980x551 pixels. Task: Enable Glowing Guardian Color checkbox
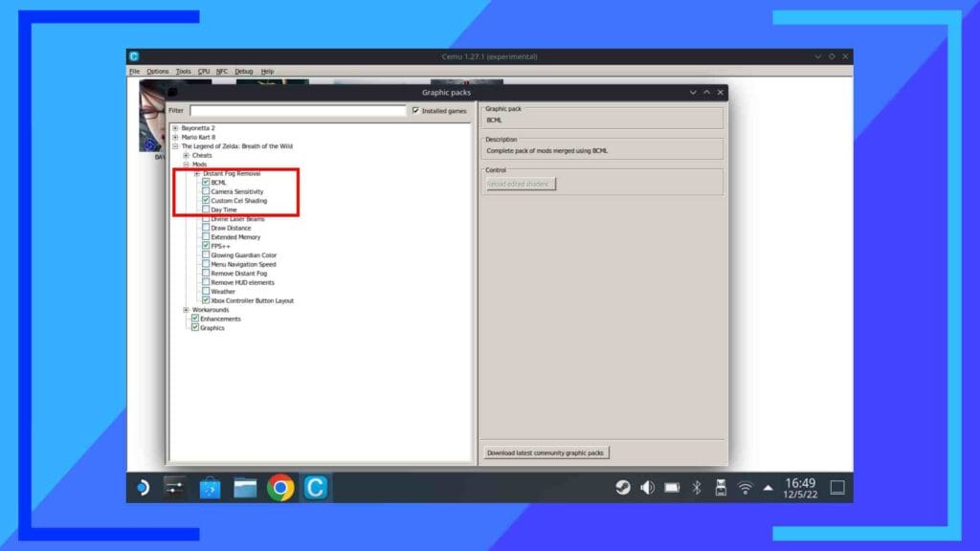click(206, 254)
